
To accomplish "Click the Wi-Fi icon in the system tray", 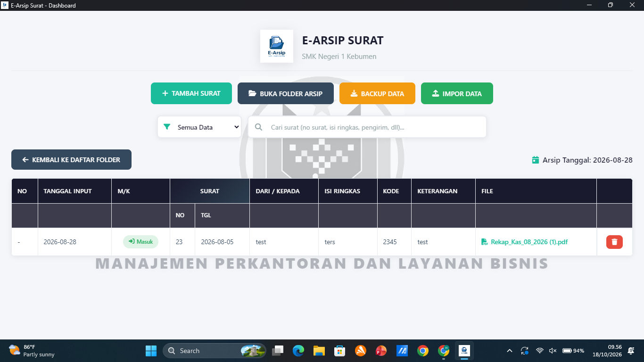I will (540, 351).
